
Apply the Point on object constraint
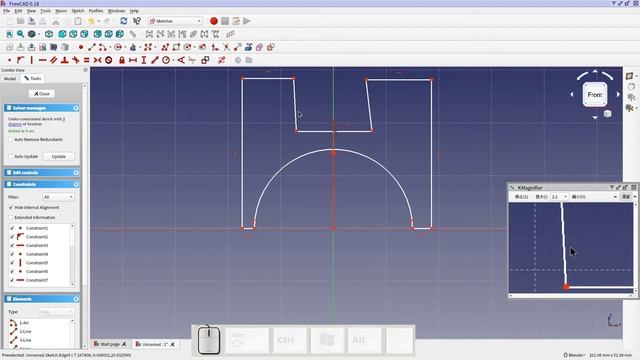tap(20, 60)
